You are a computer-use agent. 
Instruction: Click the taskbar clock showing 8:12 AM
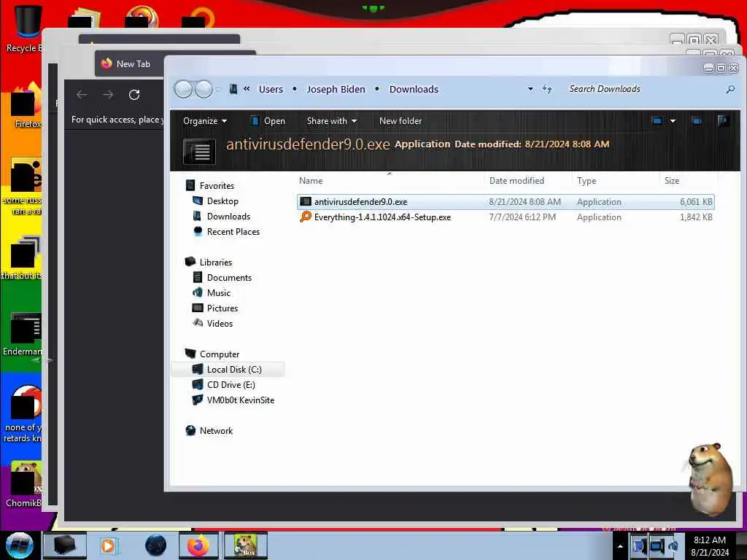710,546
